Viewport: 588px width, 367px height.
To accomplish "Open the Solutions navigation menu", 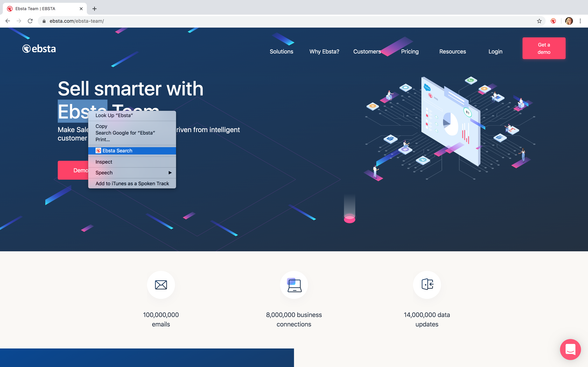I will 281,51.
